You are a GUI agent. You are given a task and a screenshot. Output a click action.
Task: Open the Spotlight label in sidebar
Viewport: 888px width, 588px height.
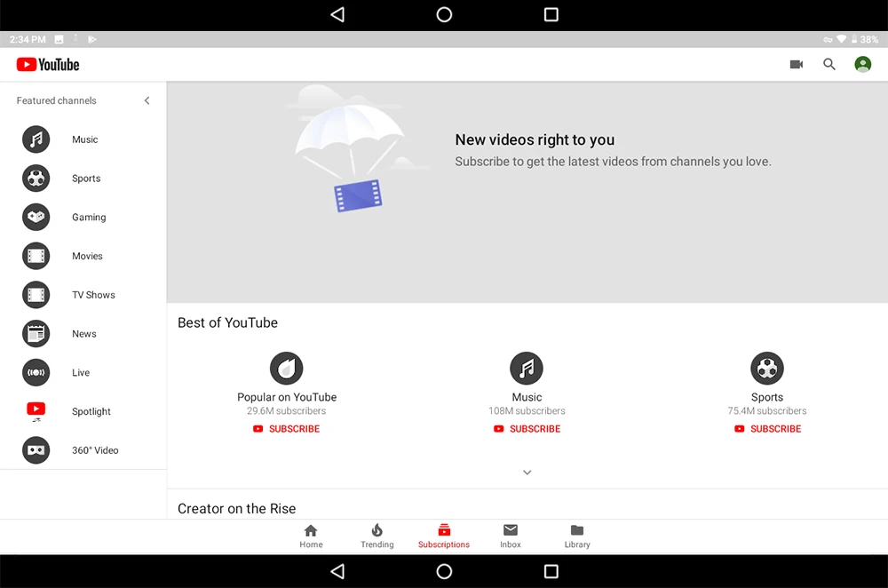[x=91, y=411]
